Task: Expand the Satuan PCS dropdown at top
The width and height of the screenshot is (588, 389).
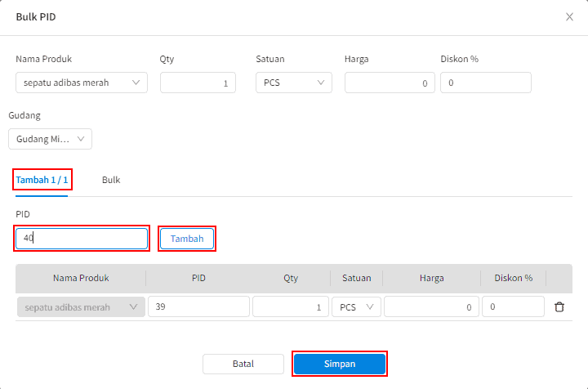Action: tap(293, 83)
